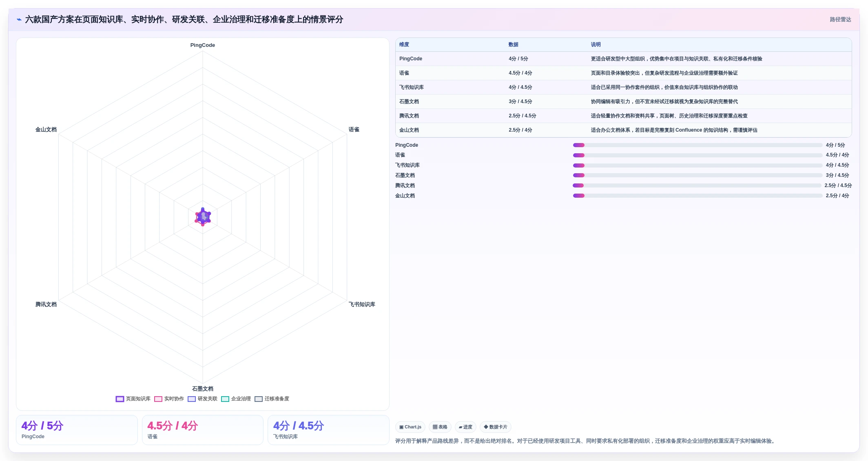The width and height of the screenshot is (868, 461).
Task: Select the 腾讯文档 table row name
Action: point(409,116)
